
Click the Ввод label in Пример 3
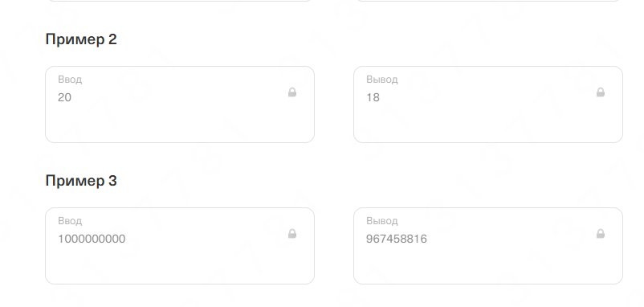point(70,221)
